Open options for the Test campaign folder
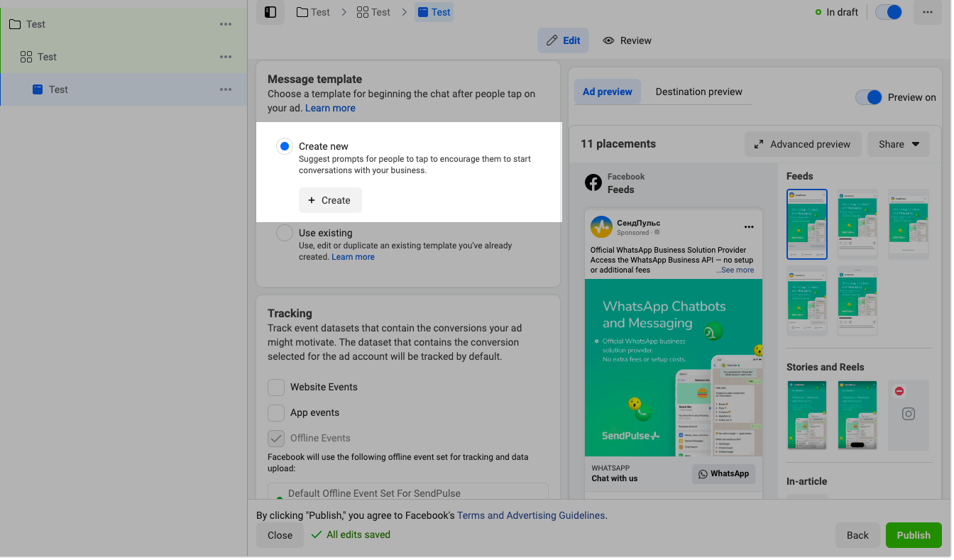 (226, 24)
